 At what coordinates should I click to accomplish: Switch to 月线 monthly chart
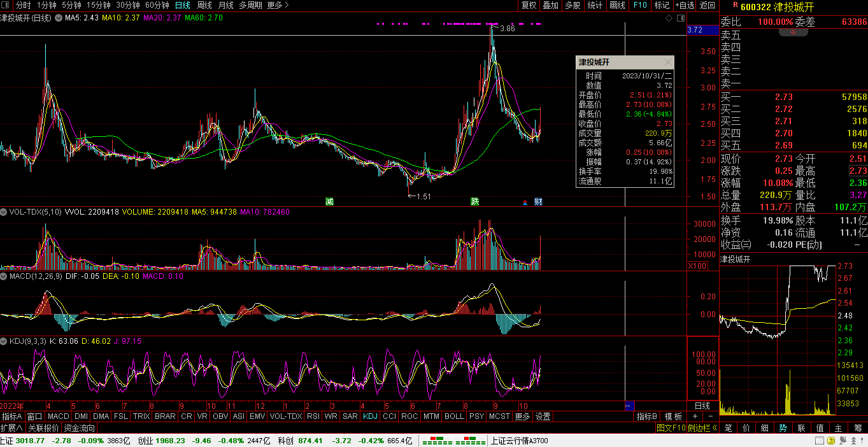[226, 5]
